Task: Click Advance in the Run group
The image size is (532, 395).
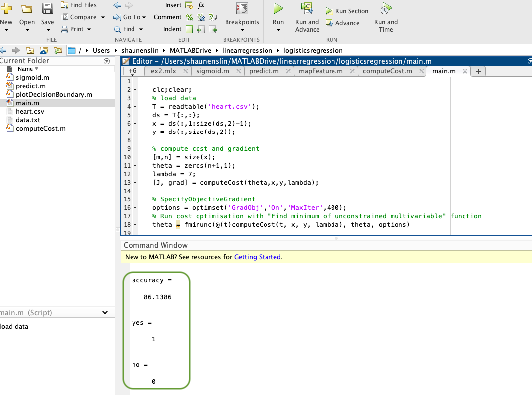Action: coord(342,23)
